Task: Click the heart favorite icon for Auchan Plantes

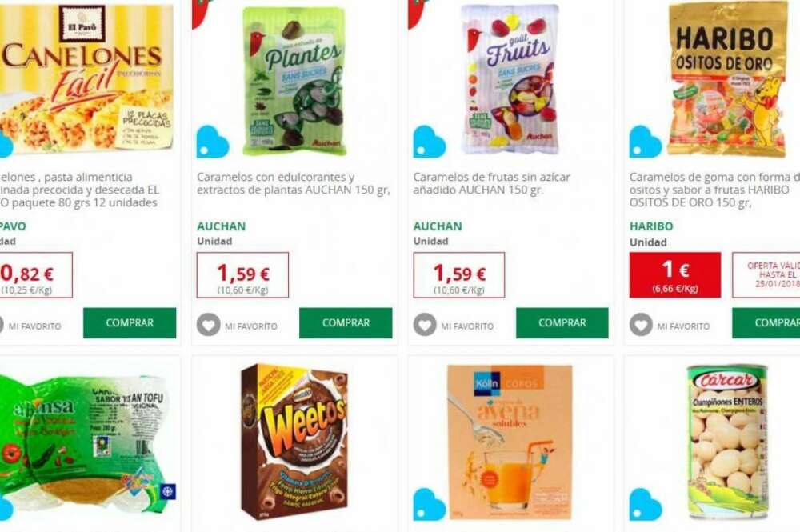Action: tap(209, 325)
